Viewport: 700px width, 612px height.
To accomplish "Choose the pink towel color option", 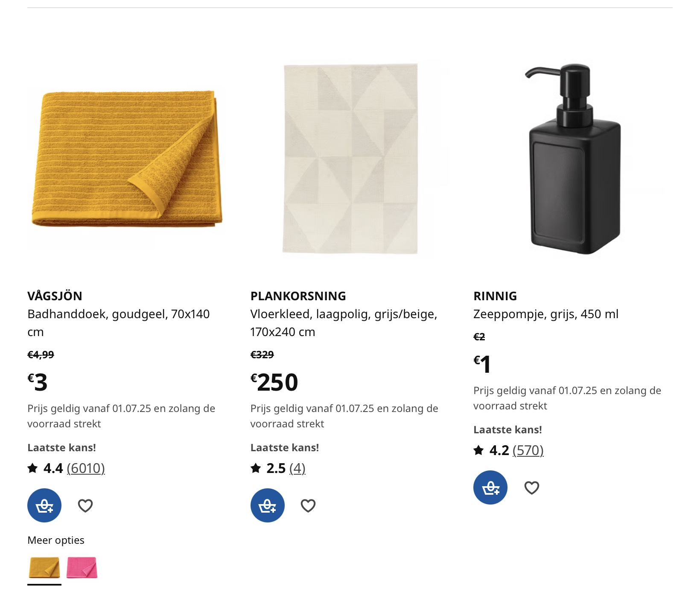I will coord(82,568).
